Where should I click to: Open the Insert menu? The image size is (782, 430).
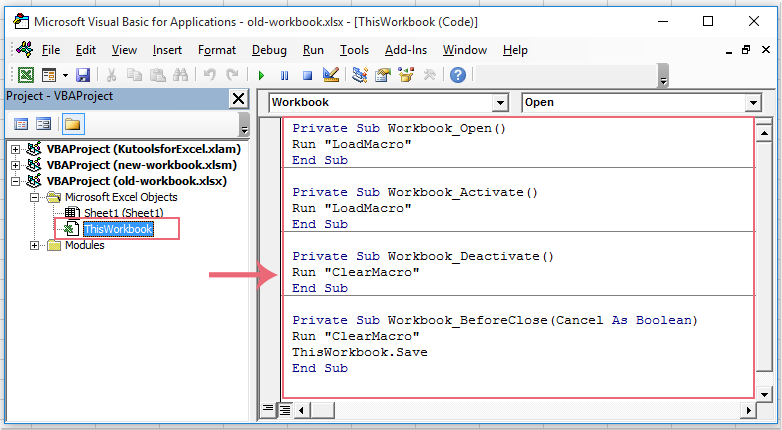click(167, 50)
